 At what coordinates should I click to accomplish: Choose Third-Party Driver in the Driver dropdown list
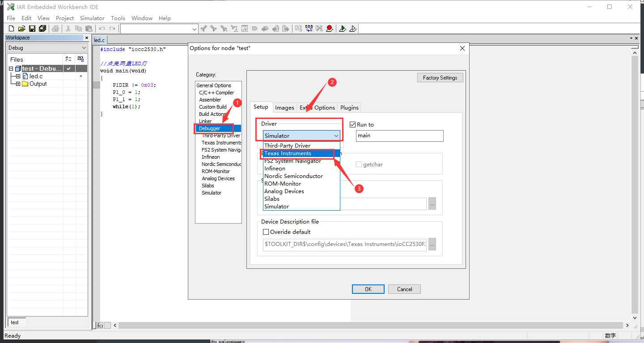pos(301,146)
